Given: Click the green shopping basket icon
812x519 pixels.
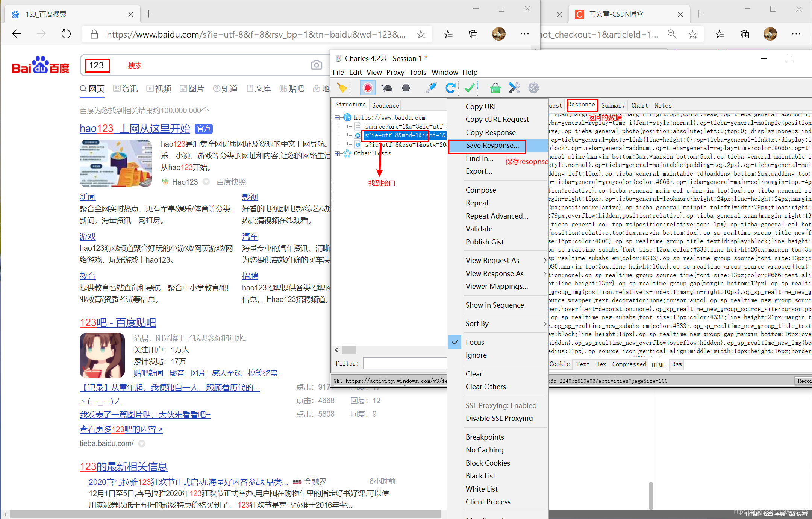Looking at the screenshot, I should coord(495,88).
